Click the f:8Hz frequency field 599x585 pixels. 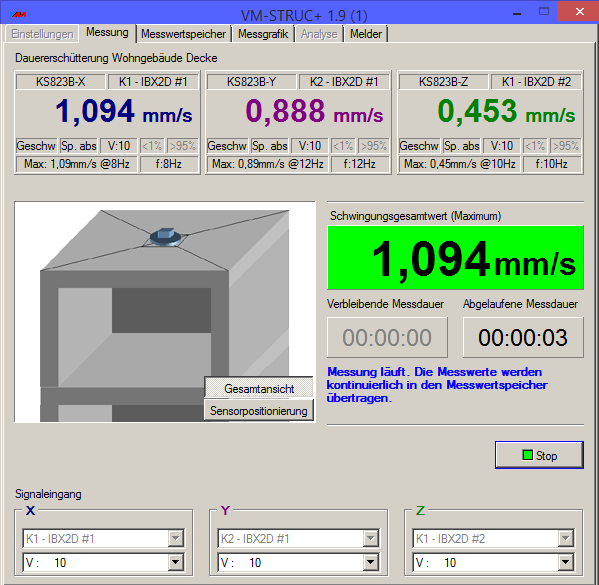pos(168,164)
